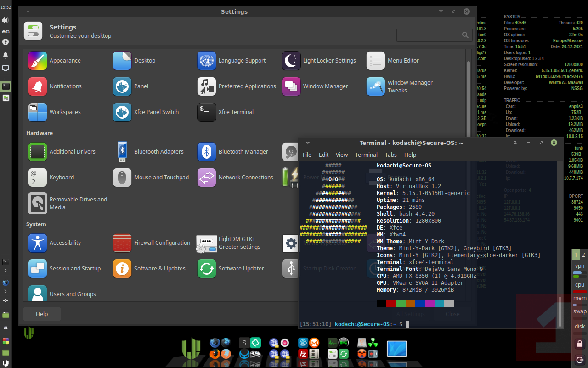This screenshot has width=588, height=368.
Task: Click the FileZilla icon in the dock
Action: click(x=303, y=354)
